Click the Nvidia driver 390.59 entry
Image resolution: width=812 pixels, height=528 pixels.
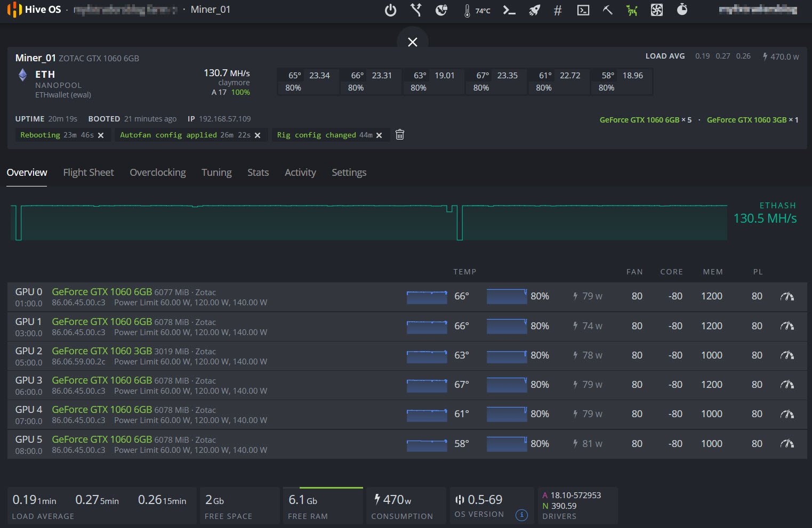click(x=559, y=506)
